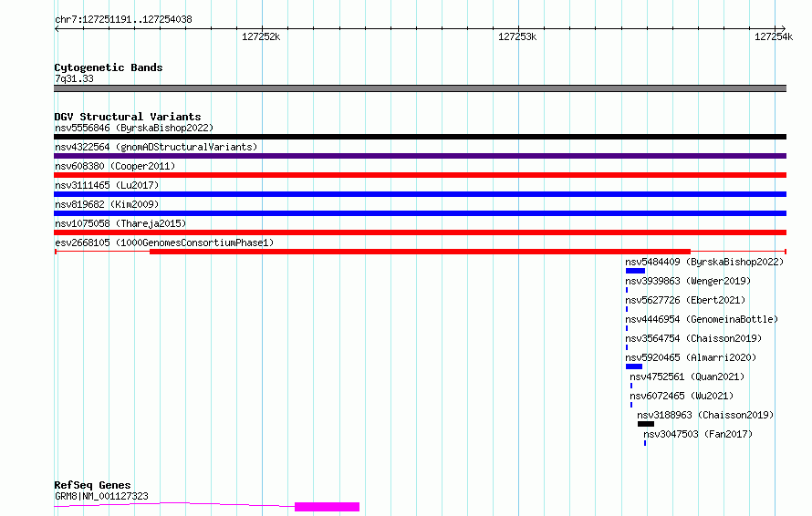812x516 pixels.
Task: Click the chr7:127251191..127254038 coordinate label
Action: tap(123, 20)
